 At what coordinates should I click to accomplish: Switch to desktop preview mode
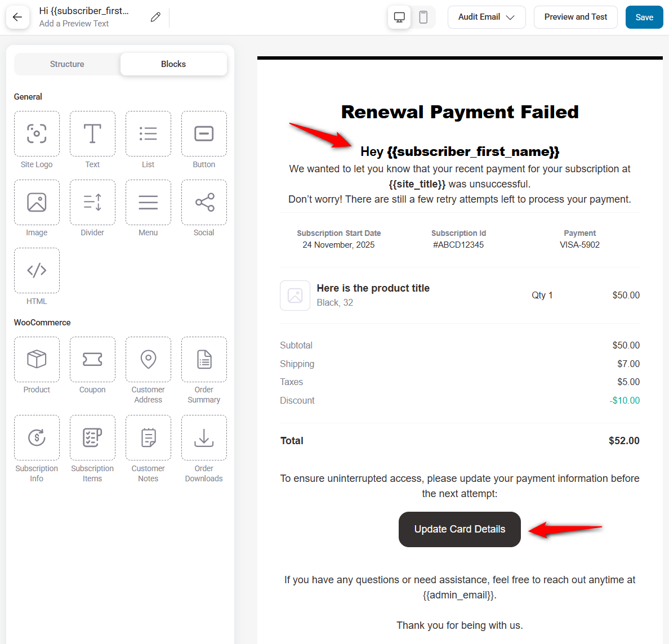click(x=399, y=17)
